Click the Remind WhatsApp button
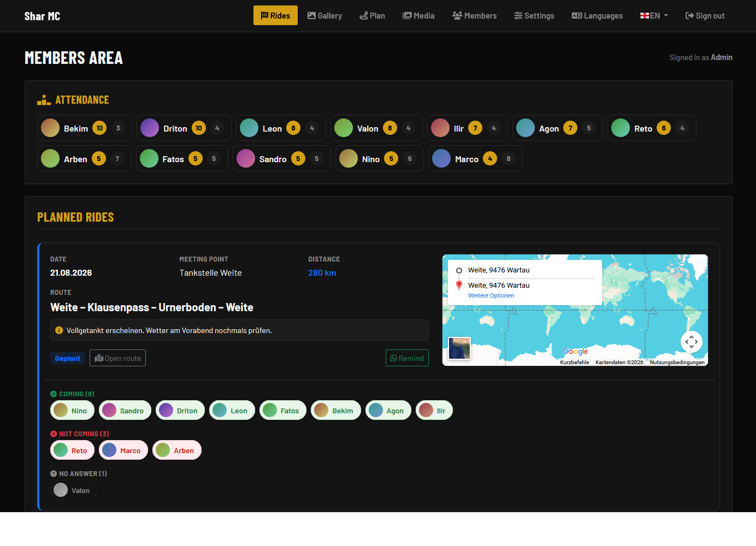The width and height of the screenshot is (756, 546). pos(407,358)
